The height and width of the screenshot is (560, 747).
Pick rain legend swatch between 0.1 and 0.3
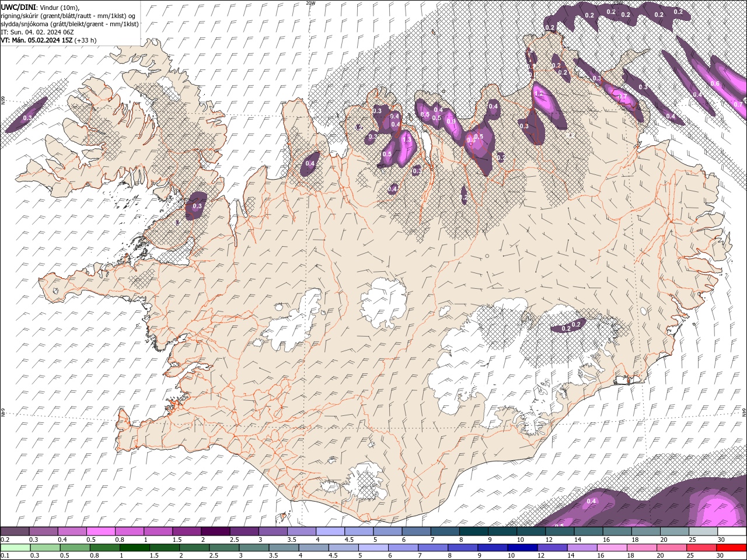tap(15, 548)
